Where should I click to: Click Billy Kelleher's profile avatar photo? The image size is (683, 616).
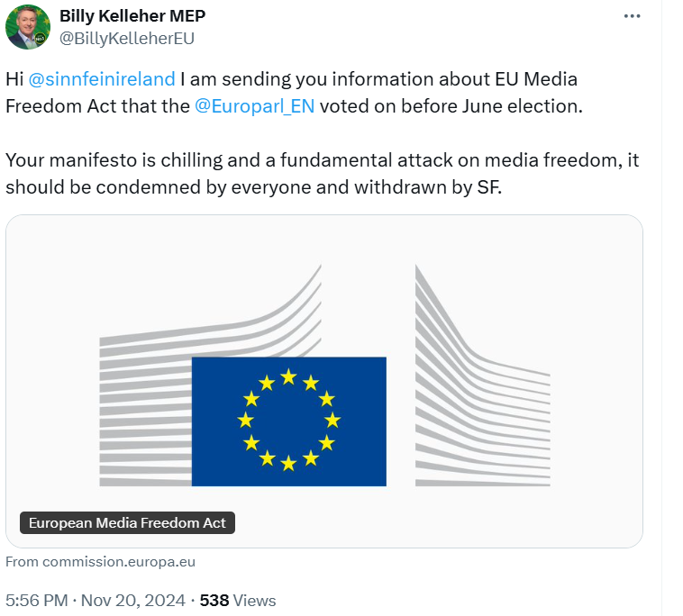tap(27, 27)
